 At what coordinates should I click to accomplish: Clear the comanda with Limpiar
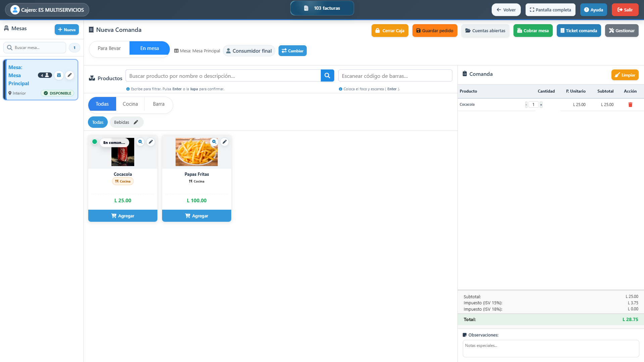(625, 75)
